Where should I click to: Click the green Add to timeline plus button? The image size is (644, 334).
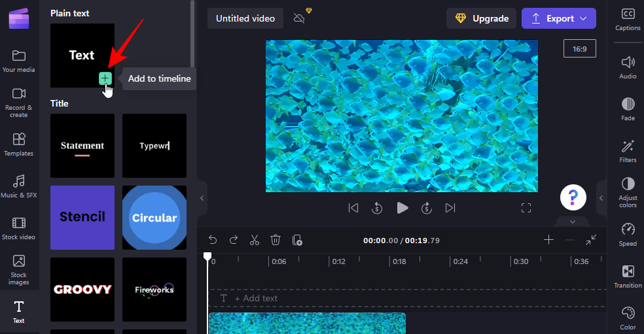pyautogui.click(x=105, y=78)
